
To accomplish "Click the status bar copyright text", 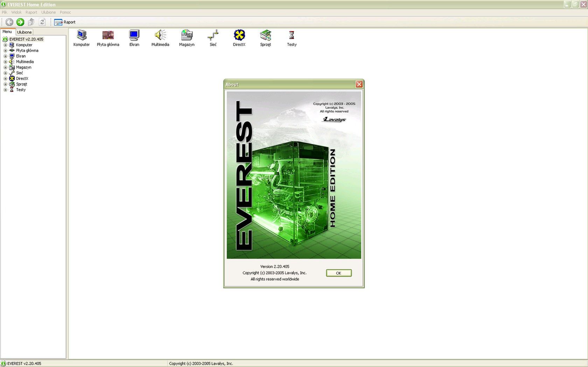I will (x=201, y=363).
